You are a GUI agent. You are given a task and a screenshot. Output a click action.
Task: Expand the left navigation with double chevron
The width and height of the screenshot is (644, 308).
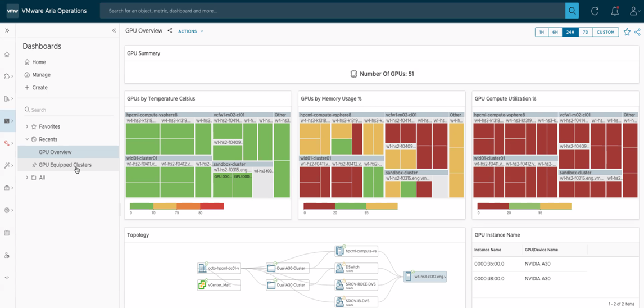coord(7,31)
